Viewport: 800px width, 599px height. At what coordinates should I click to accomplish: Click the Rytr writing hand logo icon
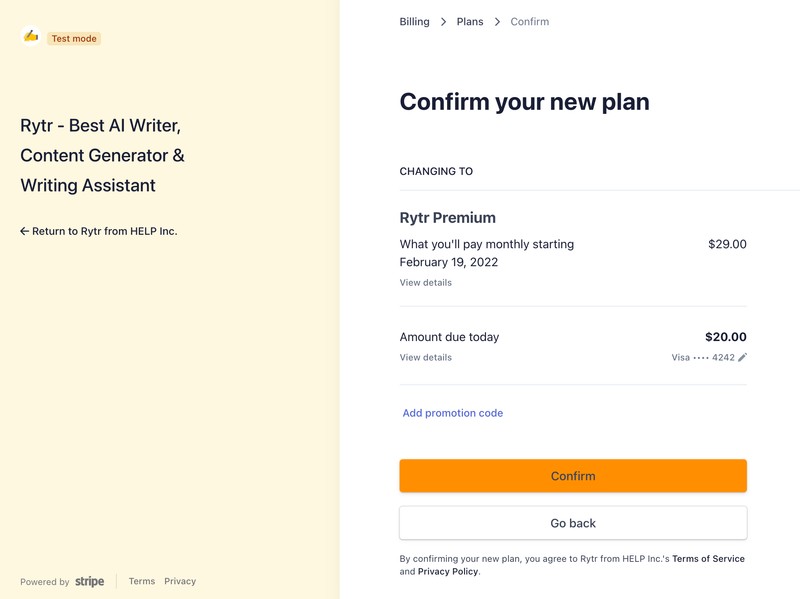[x=31, y=36]
